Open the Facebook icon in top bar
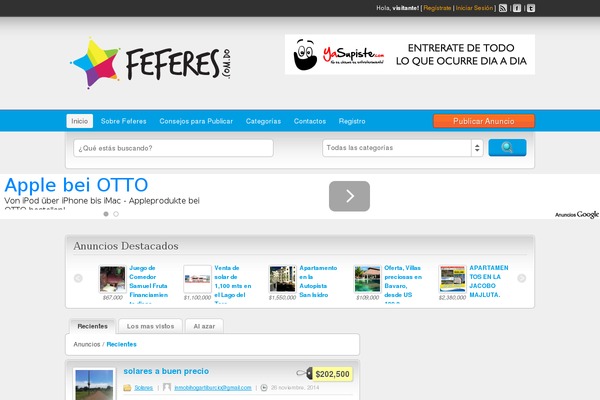The height and width of the screenshot is (400, 600). pyautogui.click(x=517, y=8)
